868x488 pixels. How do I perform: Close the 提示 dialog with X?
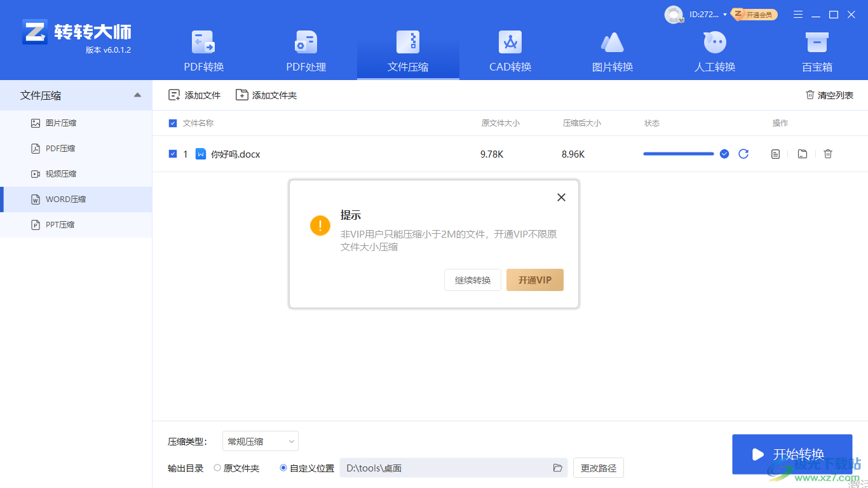[561, 198]
